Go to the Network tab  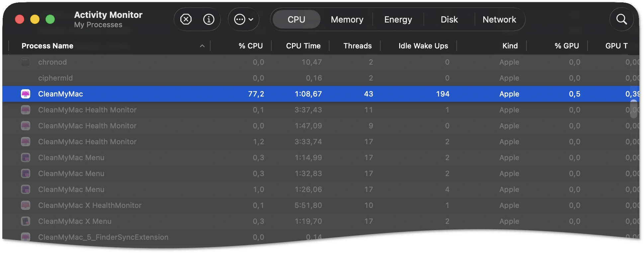[x=499, y=20]
